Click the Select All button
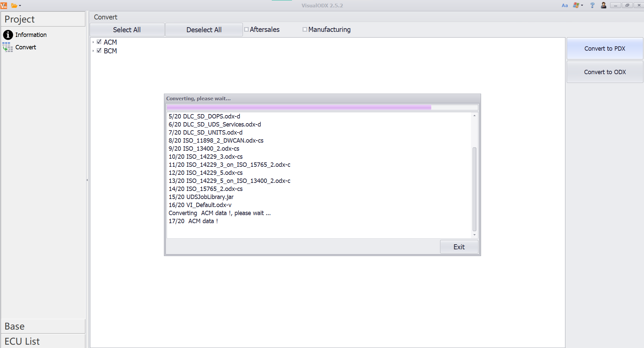Image resolution: width=644 pixels, height=348 pixels. point(127,30)
